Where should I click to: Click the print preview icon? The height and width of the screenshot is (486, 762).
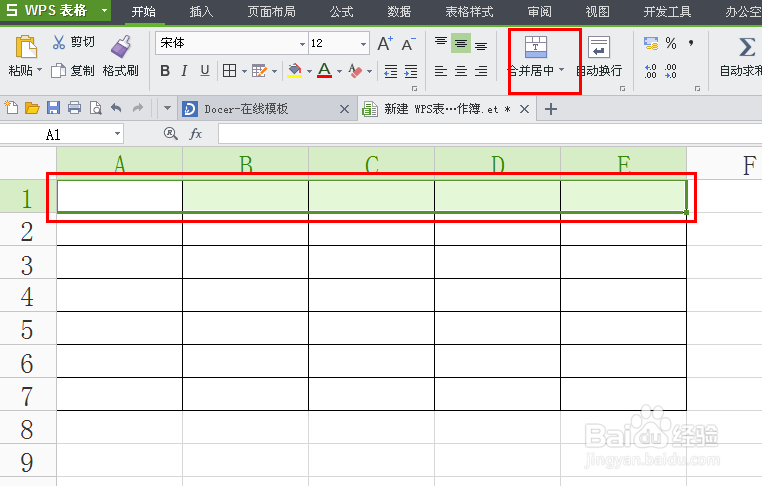point(96,107)
